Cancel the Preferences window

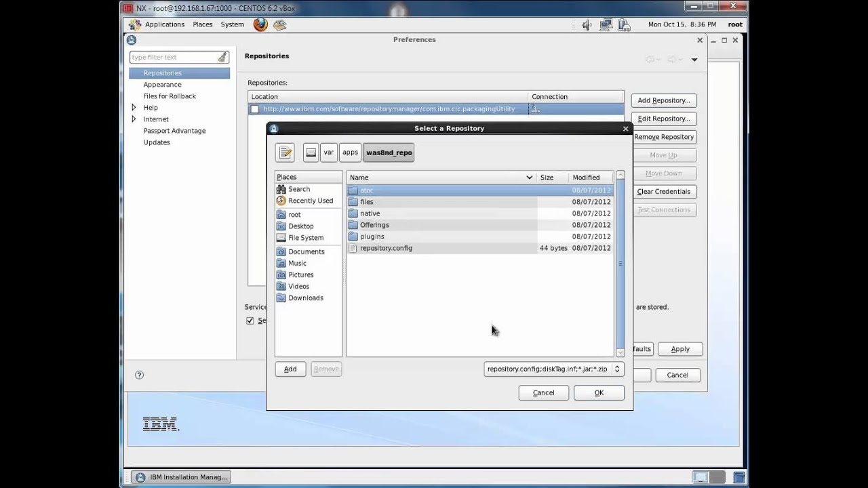pos(677,375)
